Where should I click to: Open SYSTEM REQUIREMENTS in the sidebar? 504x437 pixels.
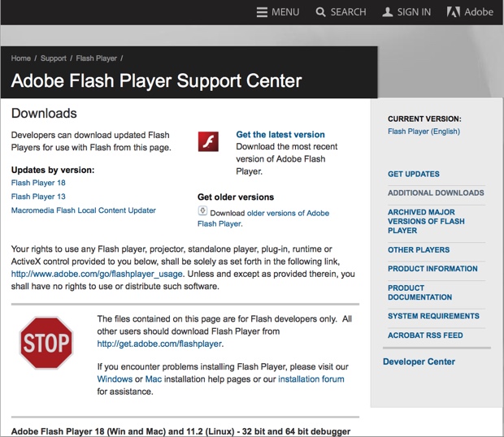point(433,316)
